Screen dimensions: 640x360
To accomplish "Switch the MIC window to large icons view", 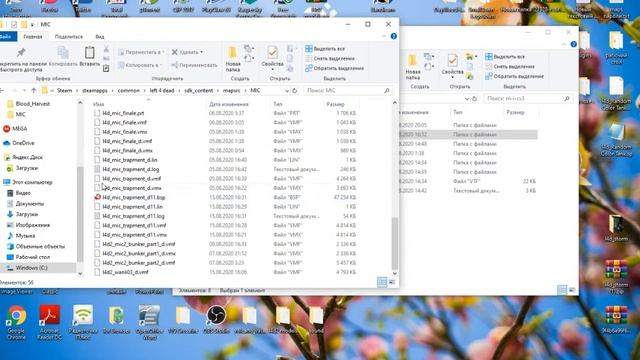I will pyautogui.click(x=392, y=282).
